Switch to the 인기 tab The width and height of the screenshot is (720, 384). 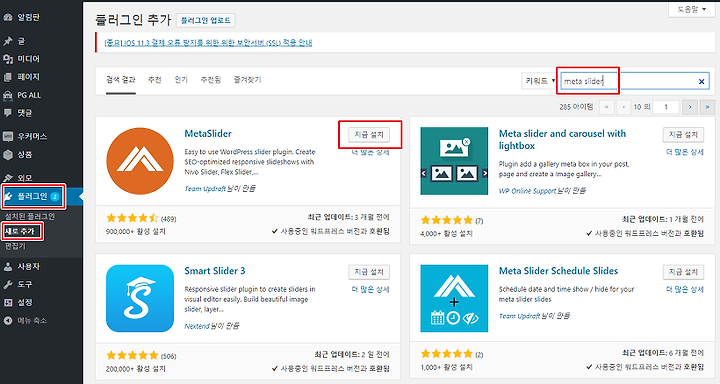pyautogui.click(x=181, y=80)
